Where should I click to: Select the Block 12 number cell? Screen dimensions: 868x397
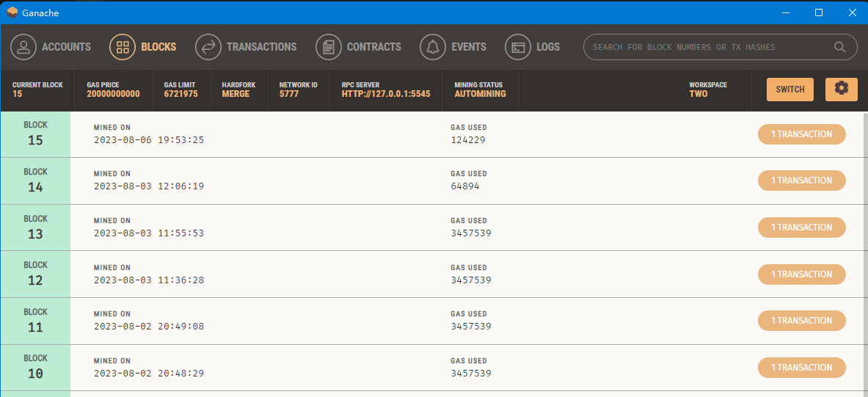pyautogui.click(x=35, y=274)
